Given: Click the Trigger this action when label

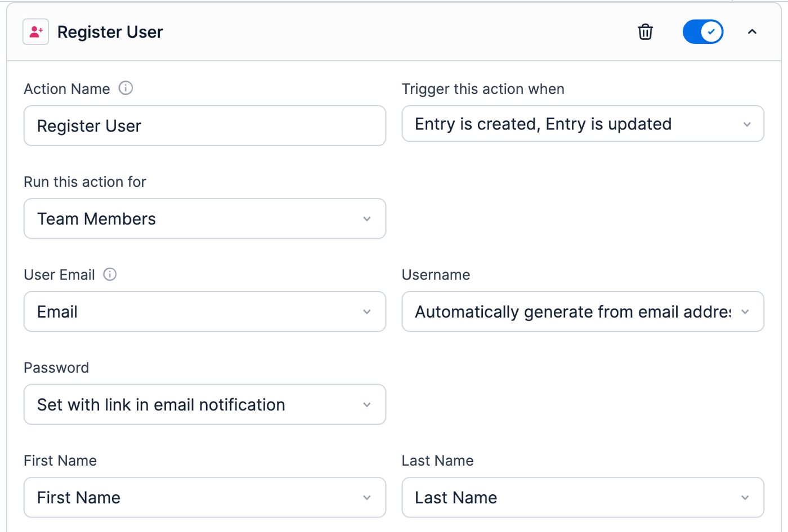Looking at the screenshot, I should 483,89.
